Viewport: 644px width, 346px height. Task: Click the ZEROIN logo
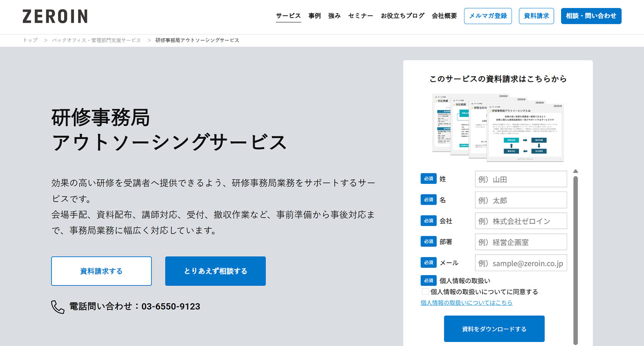(55, 16)
